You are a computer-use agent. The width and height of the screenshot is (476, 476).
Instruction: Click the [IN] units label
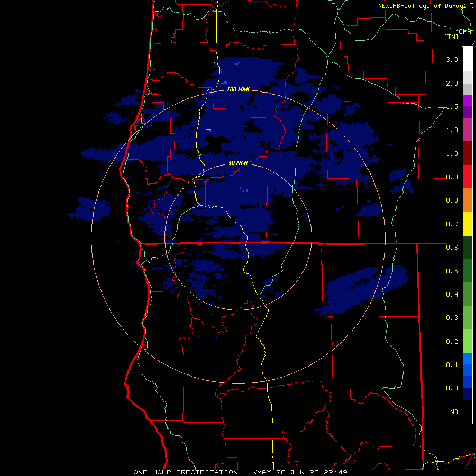(452, 36)
